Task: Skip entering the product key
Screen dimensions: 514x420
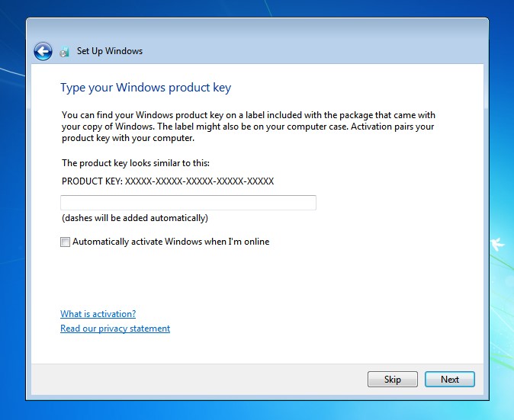Action: pyautogui.click(x=393, y=379)
